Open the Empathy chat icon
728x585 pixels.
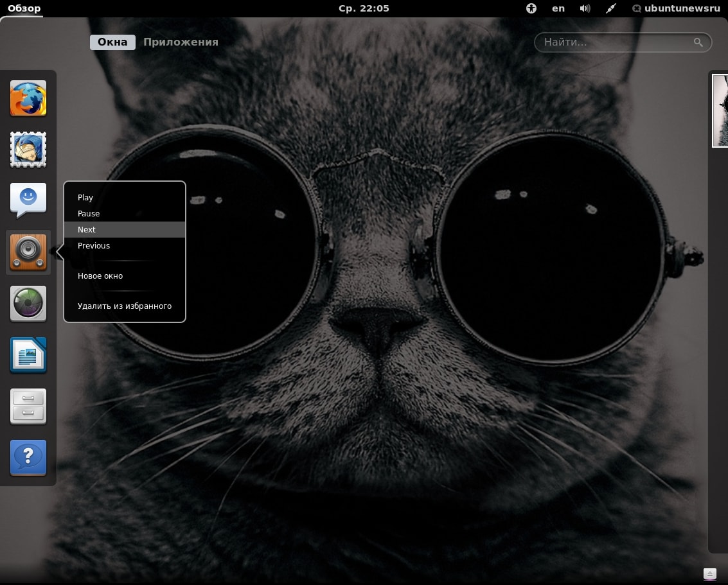(28, 201)
